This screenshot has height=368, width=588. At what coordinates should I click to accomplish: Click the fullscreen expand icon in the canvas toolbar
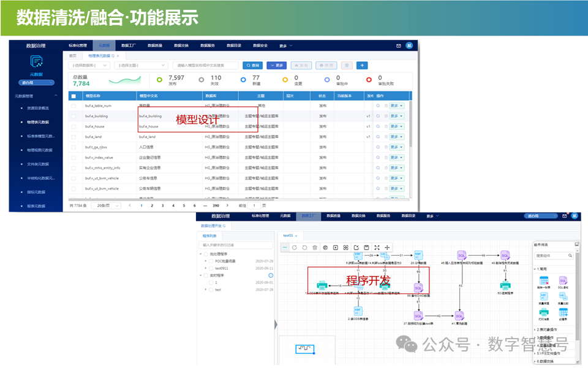point(377,247)
